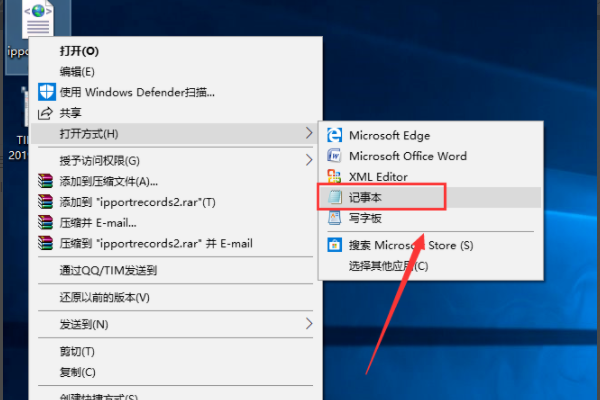Select 搜索 Microsoft Store (S)
Image resolution: width=600 pixels, height=400 pixels.
coord(431,245)
